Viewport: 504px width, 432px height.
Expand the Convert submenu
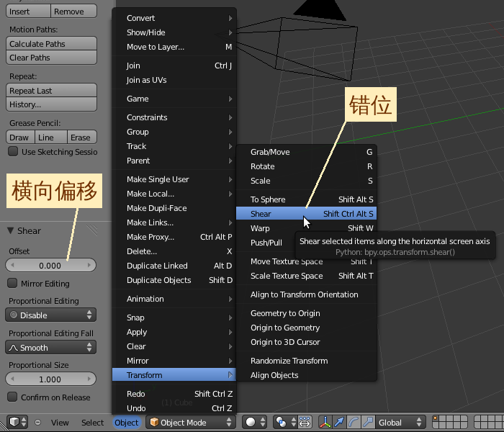pos(174,18)
